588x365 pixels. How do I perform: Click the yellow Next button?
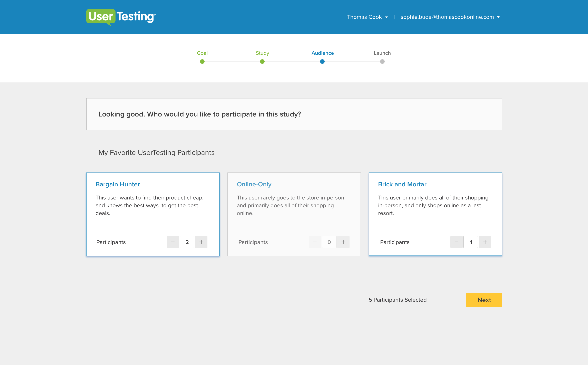click(484, 300)
